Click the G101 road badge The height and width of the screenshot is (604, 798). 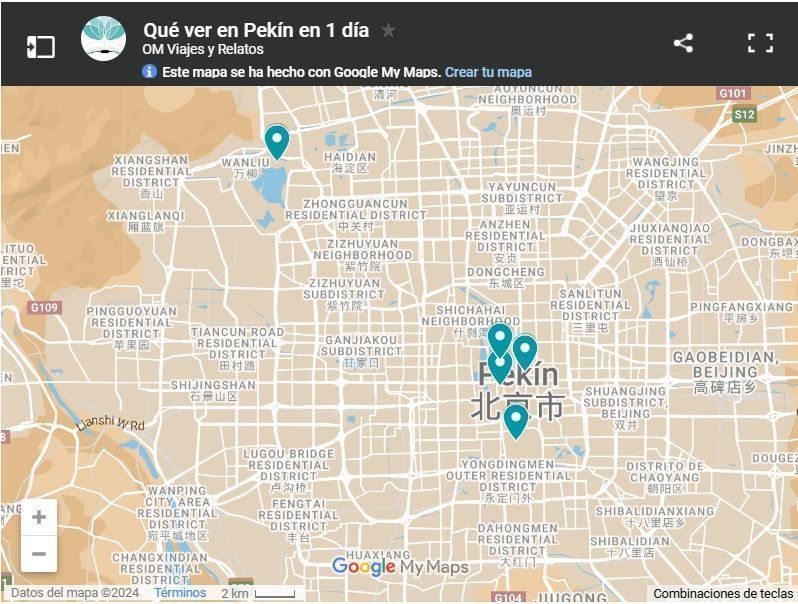tap(733, 93)
